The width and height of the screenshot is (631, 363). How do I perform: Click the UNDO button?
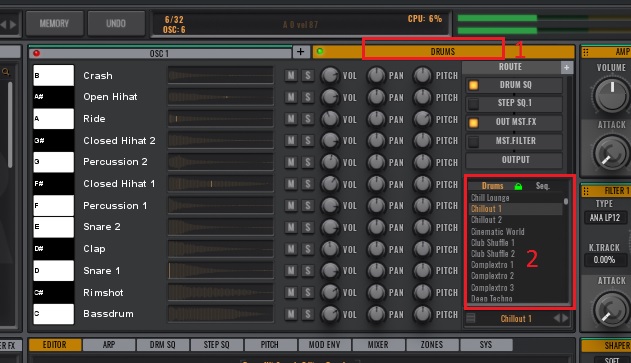(x=116, y=23)
